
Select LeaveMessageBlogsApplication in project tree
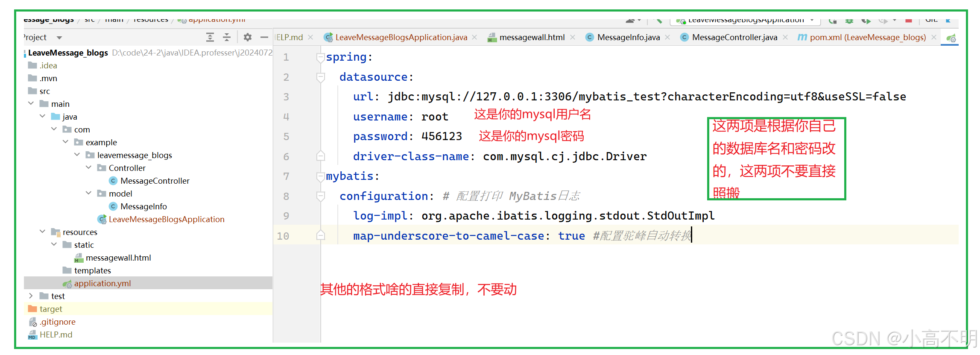click(x=167, y=219)
